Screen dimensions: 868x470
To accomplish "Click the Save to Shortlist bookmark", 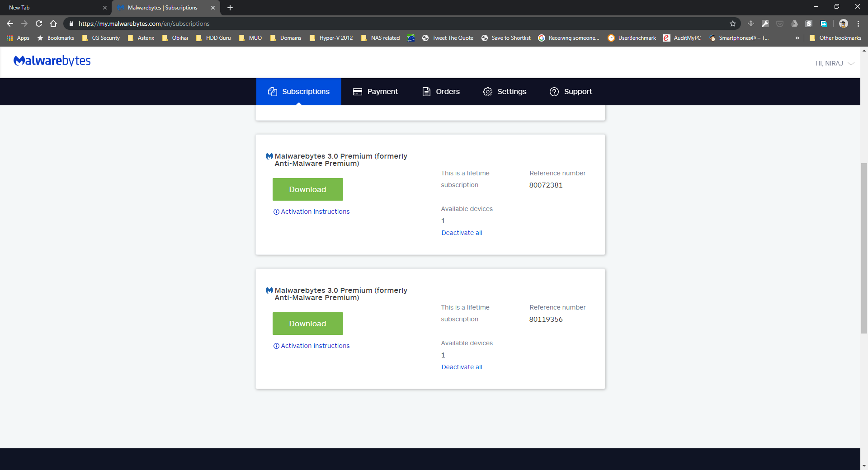I will [506, 38].
